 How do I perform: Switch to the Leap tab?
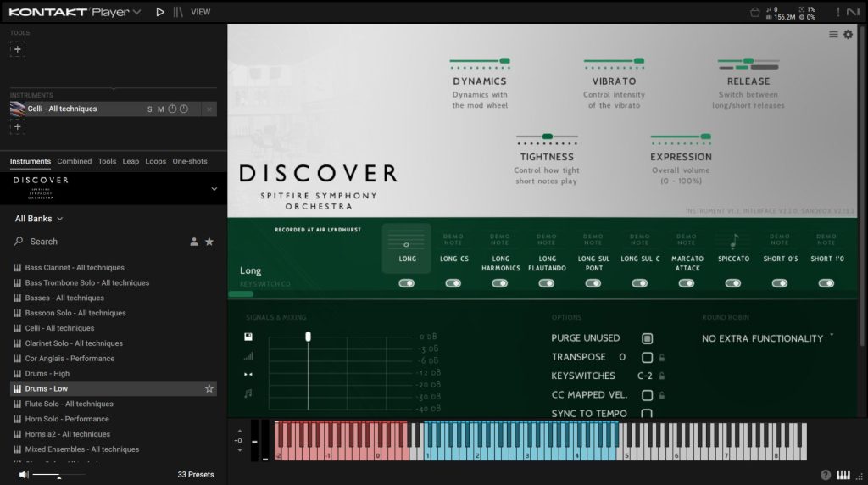[131, 161]
